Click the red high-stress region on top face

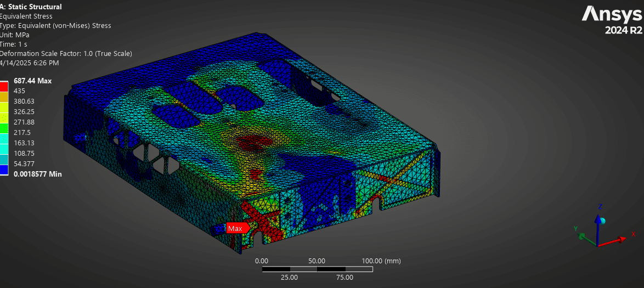tap(253, 141)
